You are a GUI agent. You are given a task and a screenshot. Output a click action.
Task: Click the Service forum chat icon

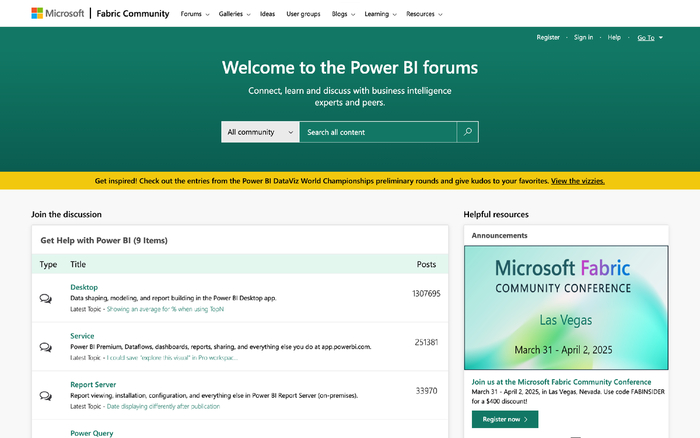[x=46, y=347]
